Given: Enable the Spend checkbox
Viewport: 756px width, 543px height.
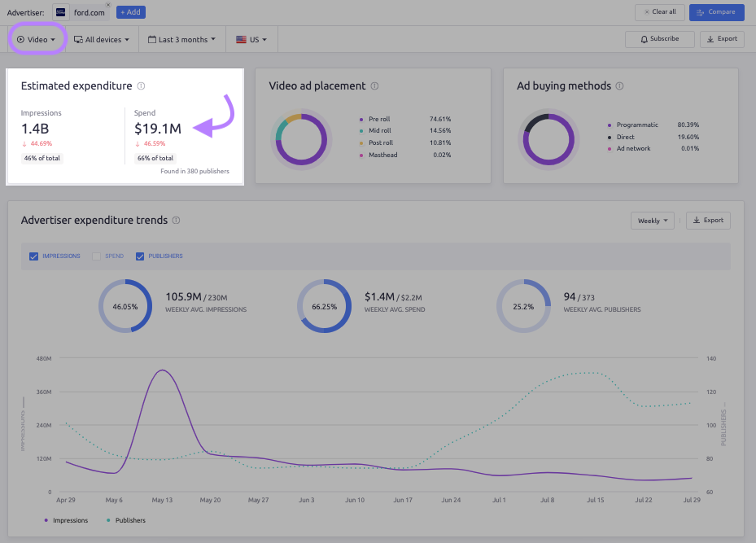Looking at the screenshot, I should [97, 256].
